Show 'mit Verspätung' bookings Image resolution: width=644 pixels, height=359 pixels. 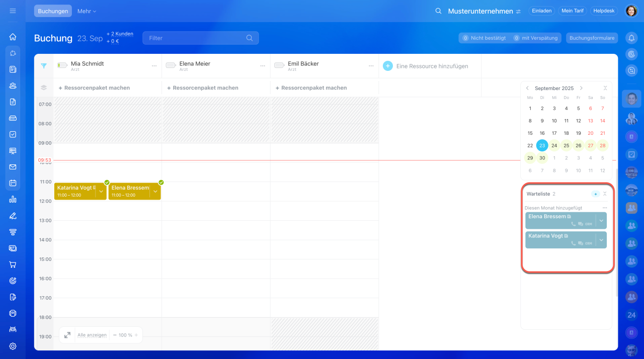click(x=535, y=38)
